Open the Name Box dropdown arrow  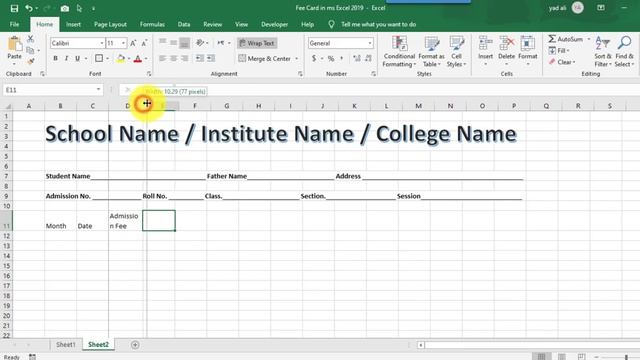coord(98,89)
